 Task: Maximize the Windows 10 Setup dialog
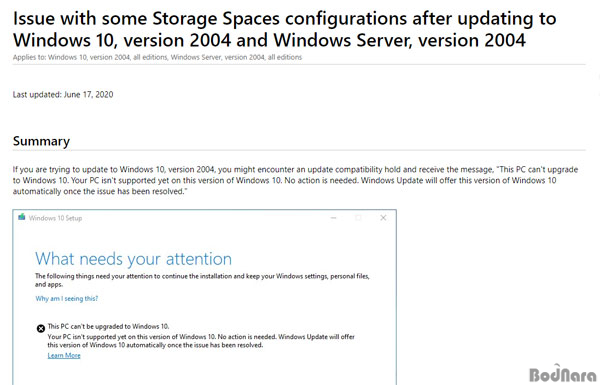coord(358,218)
